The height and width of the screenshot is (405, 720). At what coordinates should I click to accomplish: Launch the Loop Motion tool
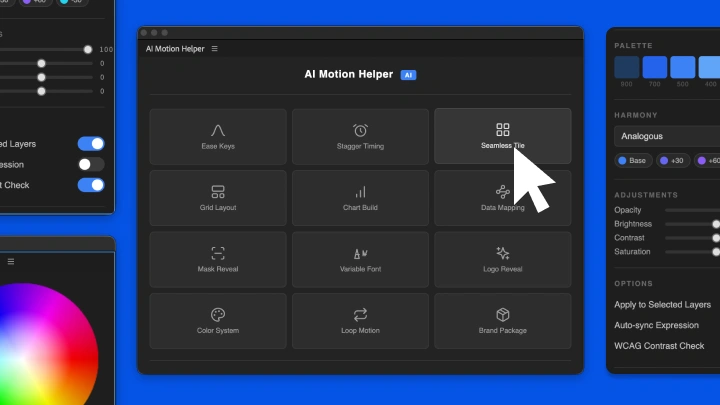(x=360, y=320)
